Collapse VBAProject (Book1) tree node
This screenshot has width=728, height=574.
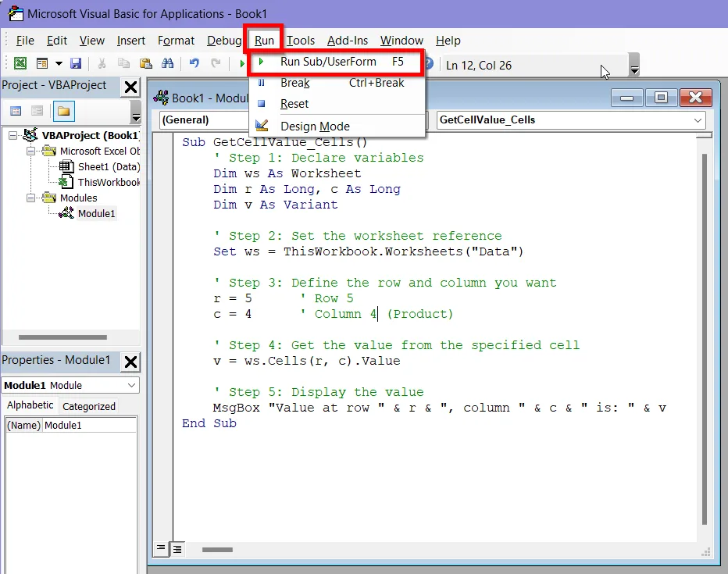pos(13,136)
